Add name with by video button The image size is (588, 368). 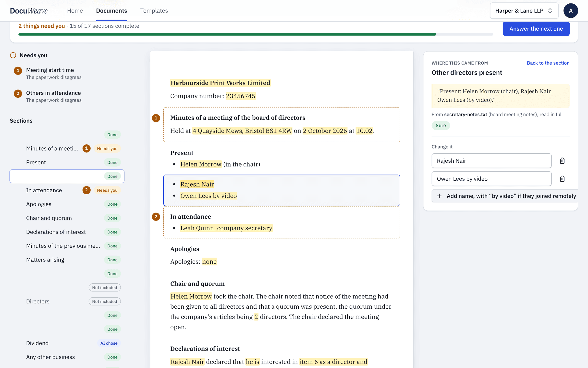505,196
